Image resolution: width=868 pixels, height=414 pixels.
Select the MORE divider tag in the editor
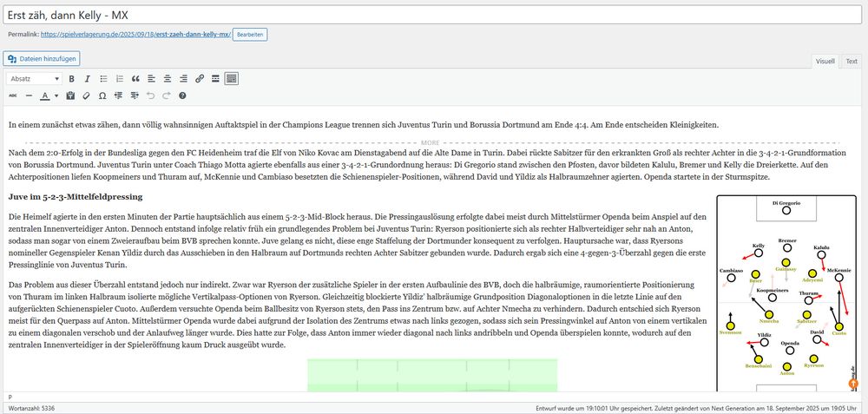tap(433, 143)
